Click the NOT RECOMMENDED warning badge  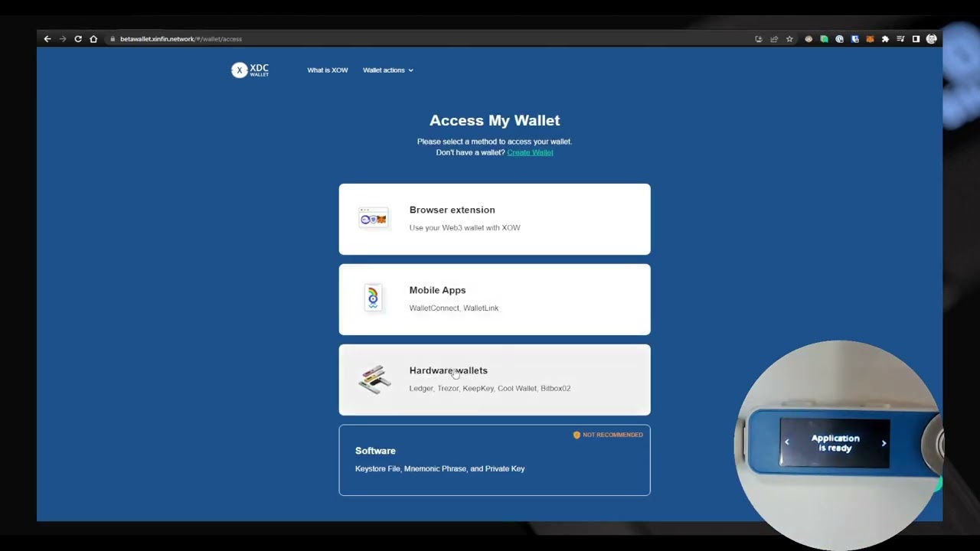pos(608,435)
